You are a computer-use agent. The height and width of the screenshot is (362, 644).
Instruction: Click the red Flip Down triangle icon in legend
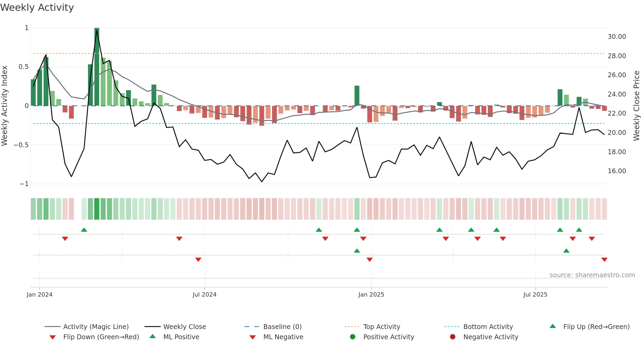click(53, 337)
